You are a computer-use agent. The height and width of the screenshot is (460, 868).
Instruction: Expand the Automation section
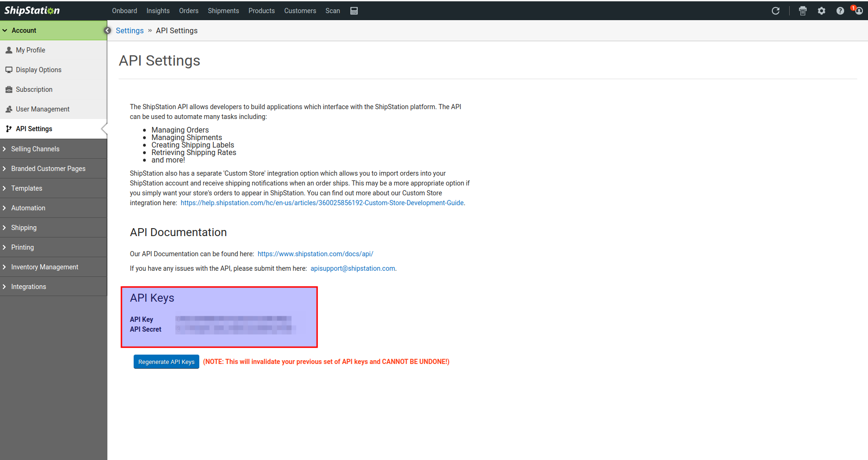point(53,208)
